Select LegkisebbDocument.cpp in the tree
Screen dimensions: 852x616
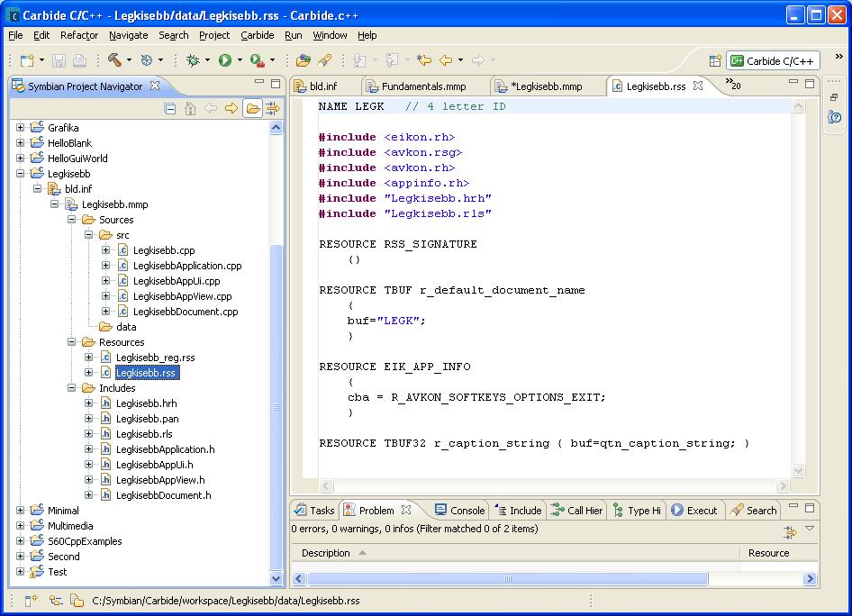coord(186,312)
